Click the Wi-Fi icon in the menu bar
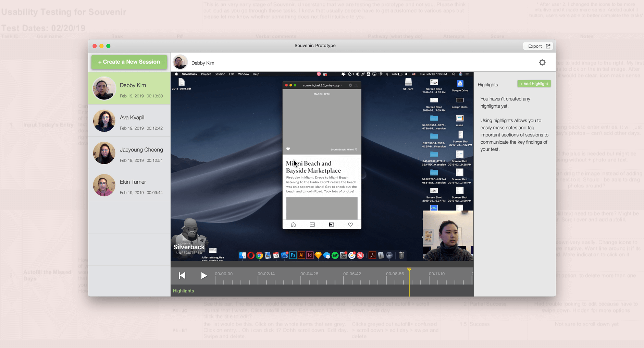The width and height of the screenshot is (644, 348). click(x=381, y=74)
